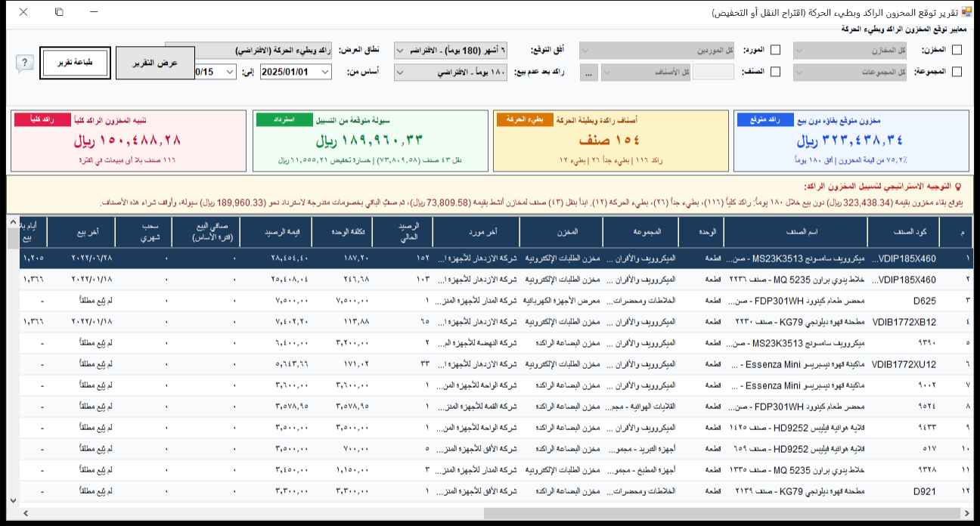Sort by the الوحدة column header
Viewport: 980px width, 526px height.
pyautogui.click(x=701, y=231)
